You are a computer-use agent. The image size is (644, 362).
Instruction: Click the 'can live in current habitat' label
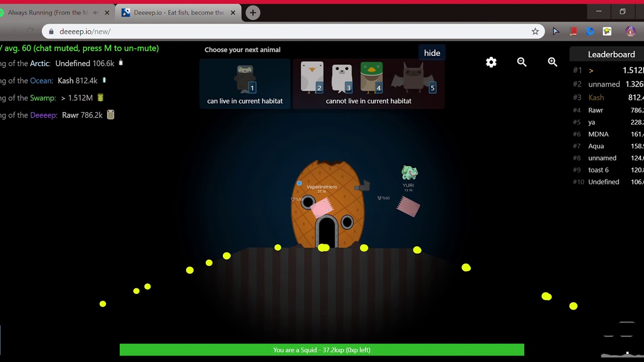tap(245, 101)
